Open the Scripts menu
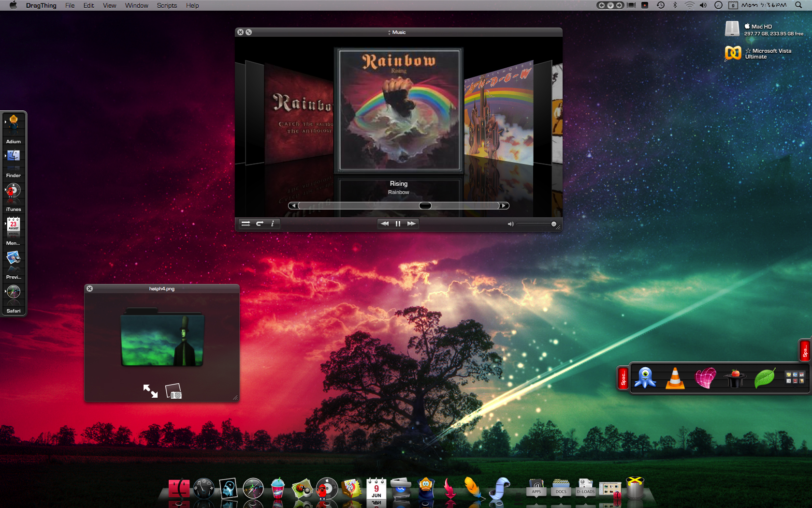The width and height of the screenshot is (812, 508). point(167,5)
